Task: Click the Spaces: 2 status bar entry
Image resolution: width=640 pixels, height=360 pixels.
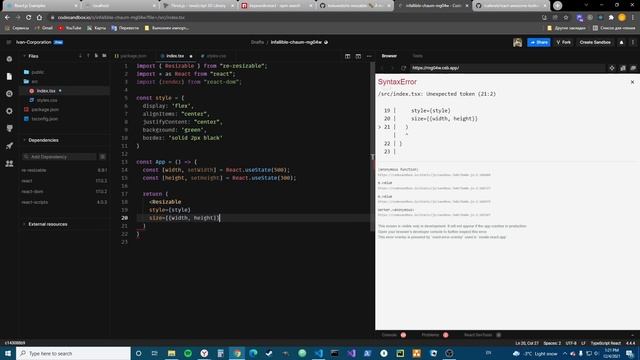Action: [x=552, y=343]
